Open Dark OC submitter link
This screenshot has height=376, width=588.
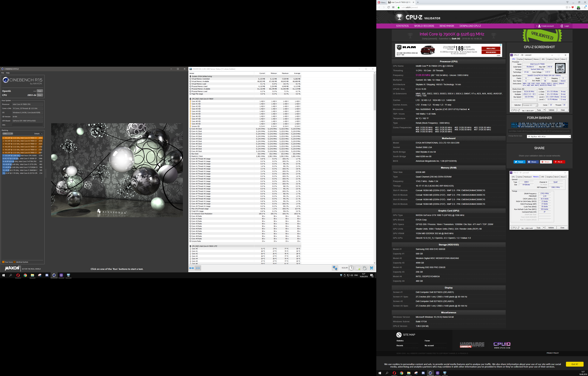pos(456,39)
